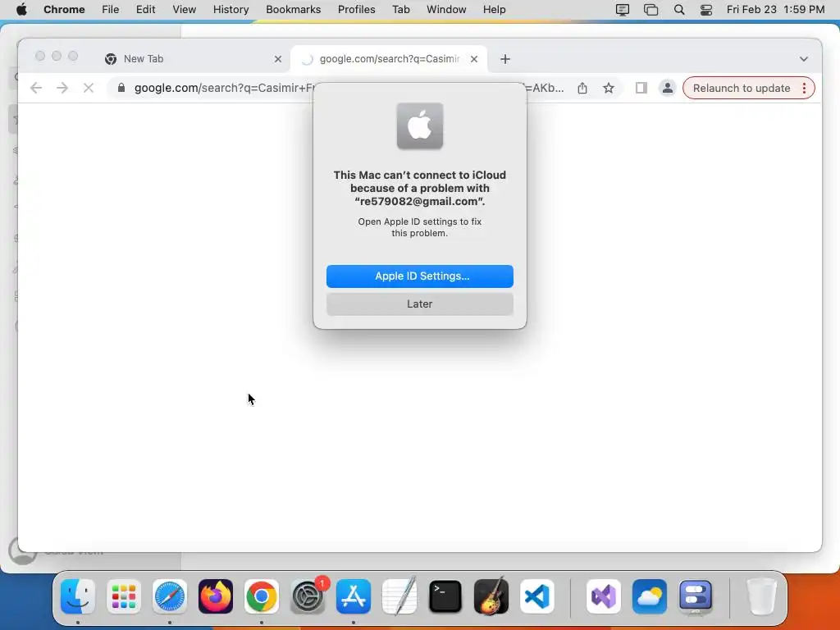Close the google.com search tab
This screenshot has width=840, height=630.
474,59
